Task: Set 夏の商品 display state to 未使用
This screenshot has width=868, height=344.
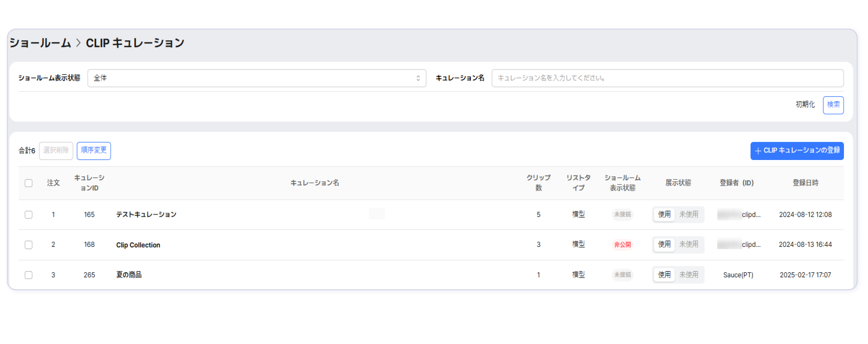Action: pos(688,275)
